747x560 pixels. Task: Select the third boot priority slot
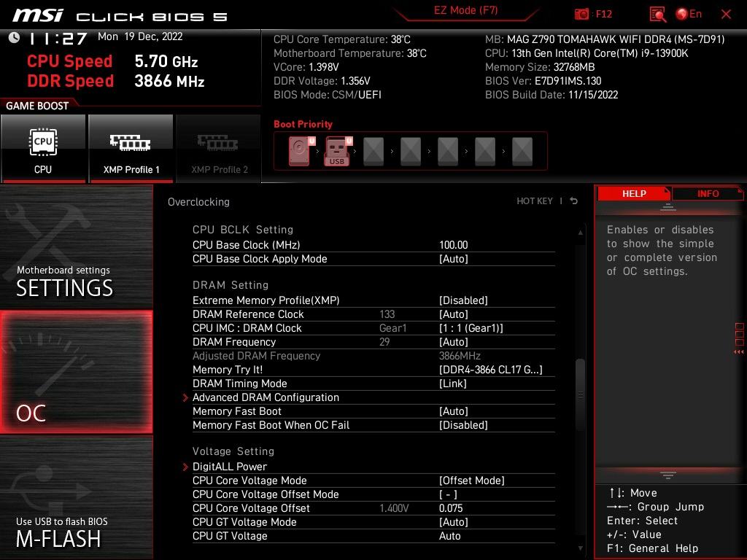(x=373, y=152)
